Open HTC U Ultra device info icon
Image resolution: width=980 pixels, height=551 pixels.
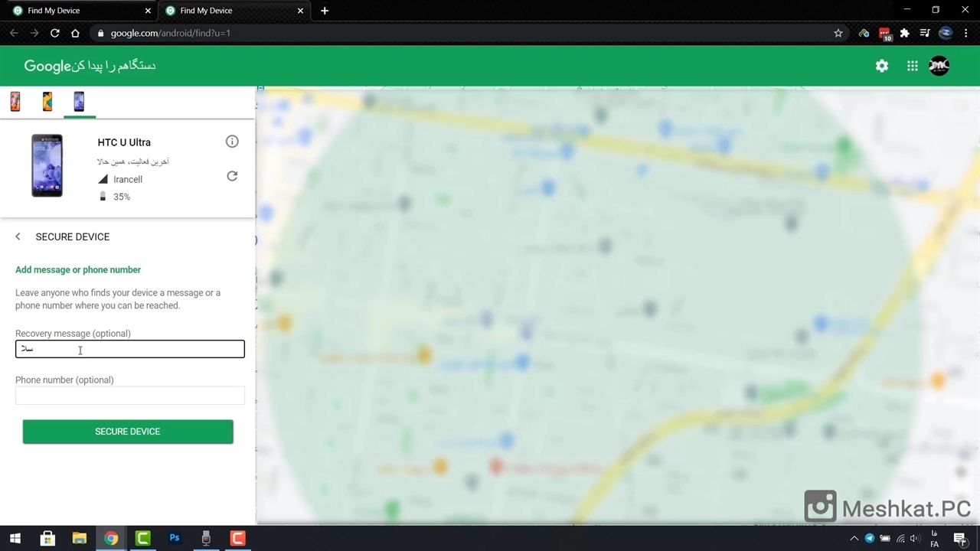pos(232,142)
